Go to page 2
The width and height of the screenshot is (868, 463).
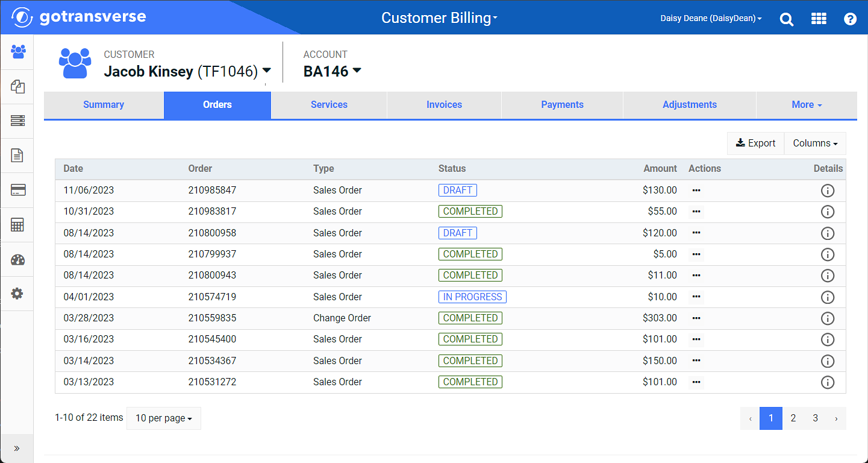[793, 418]
